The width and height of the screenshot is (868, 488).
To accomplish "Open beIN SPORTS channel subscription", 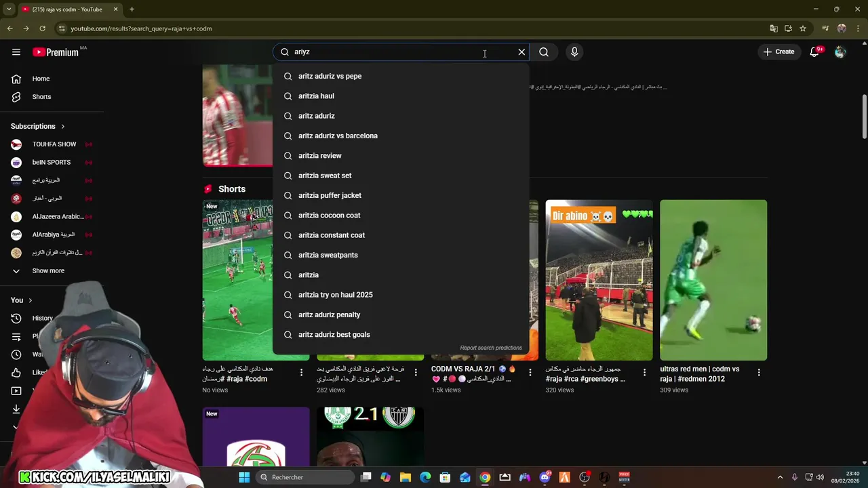I will [x=52, y=162].
